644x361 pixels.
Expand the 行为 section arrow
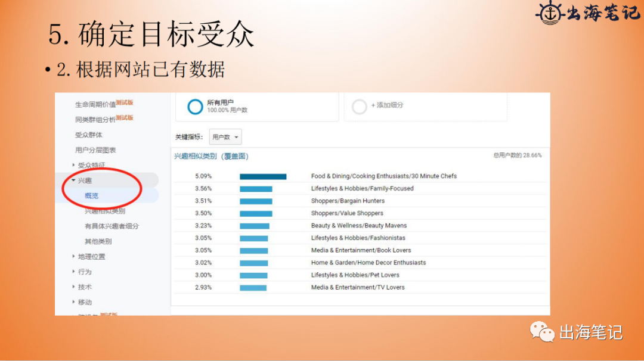73,272
